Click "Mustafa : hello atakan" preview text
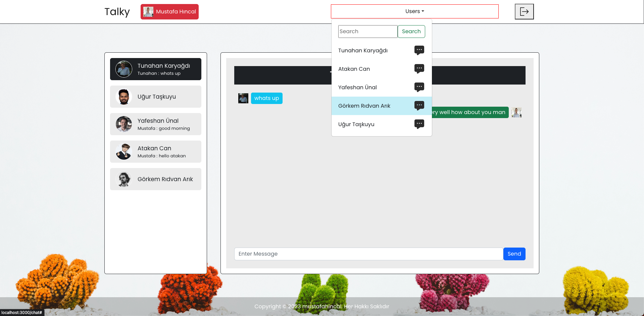644x316 pixels. click(x=162, y=156)
